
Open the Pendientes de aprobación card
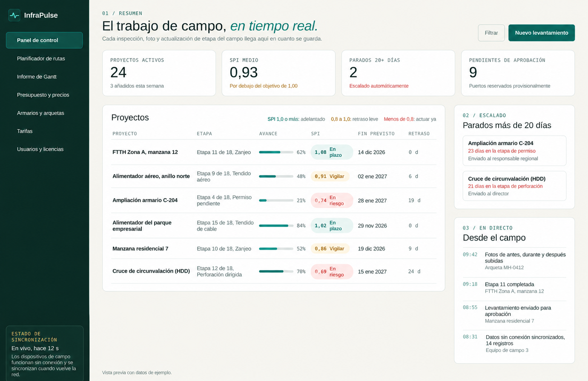[x=518, y=73]
